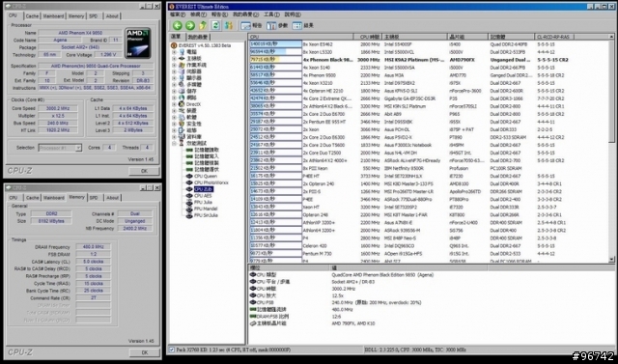This screenshot has width=618, height=364.
Task: Click the Up level arrow icon in EVEREST toolbar
Action: 203,25
